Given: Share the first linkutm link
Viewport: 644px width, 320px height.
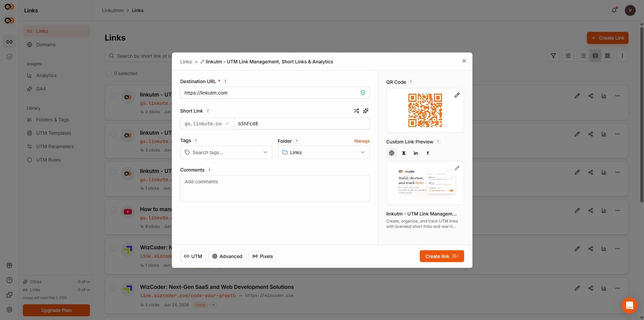Looking at the screenshot, I should pyautogui.click(x=591, y=96).
